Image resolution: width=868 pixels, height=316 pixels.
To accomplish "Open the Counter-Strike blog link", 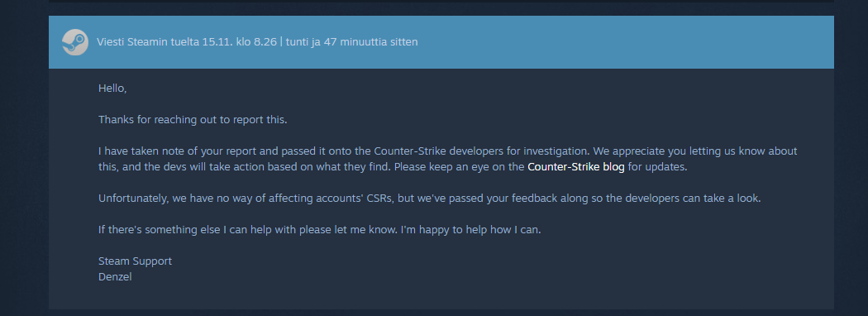I will pos(575,167).
